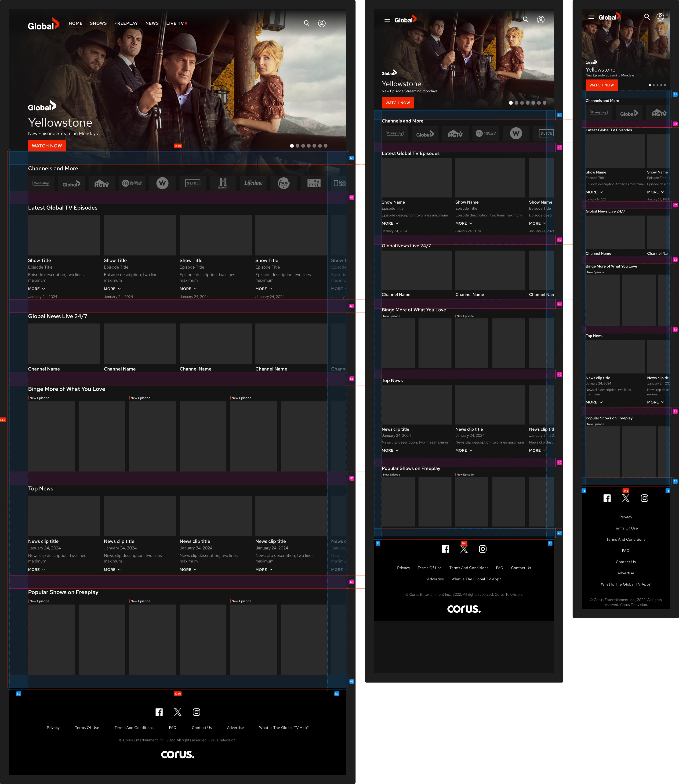Viewport: 679px width, 784px height.
Task: Select the last carousel dot in desktop hero
Action: point(326,146)
